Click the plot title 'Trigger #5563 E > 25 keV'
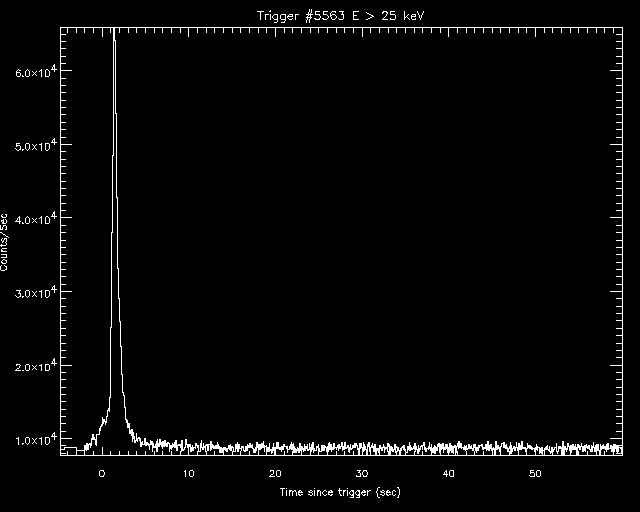The height and width of the screenshot is (512, 640). coord(341,16)
